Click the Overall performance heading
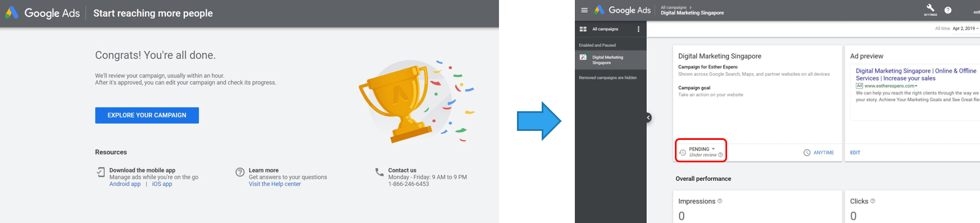 click(x=704, y=179)
